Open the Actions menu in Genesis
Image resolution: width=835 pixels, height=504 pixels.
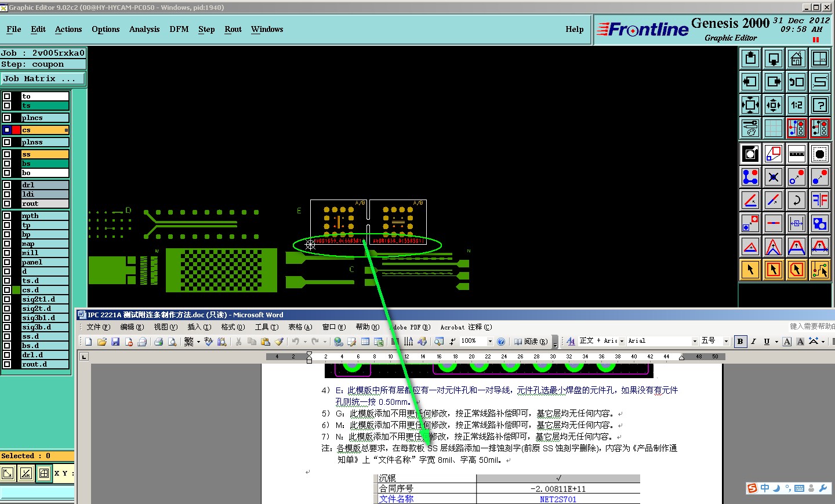[68, 29]
